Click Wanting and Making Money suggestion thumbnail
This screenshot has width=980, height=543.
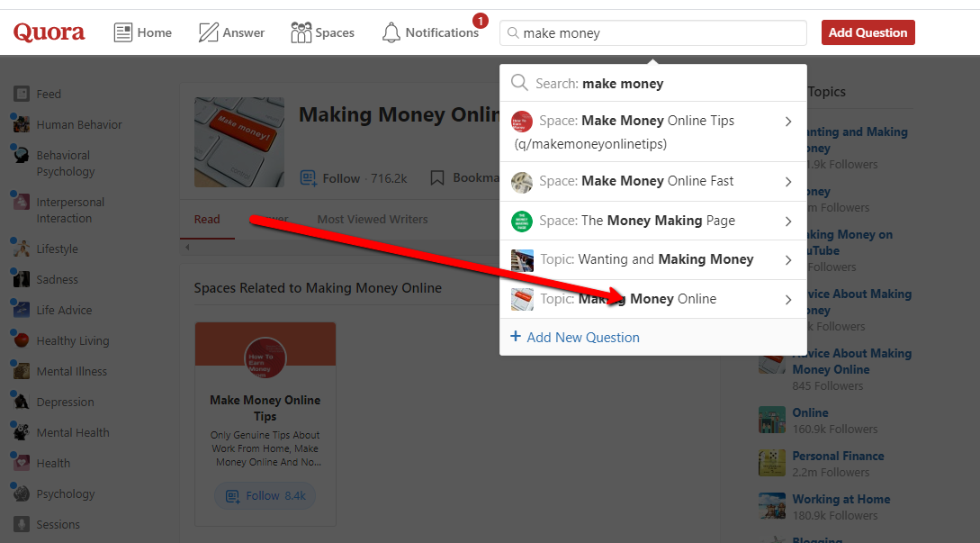[x=523, y=260]
